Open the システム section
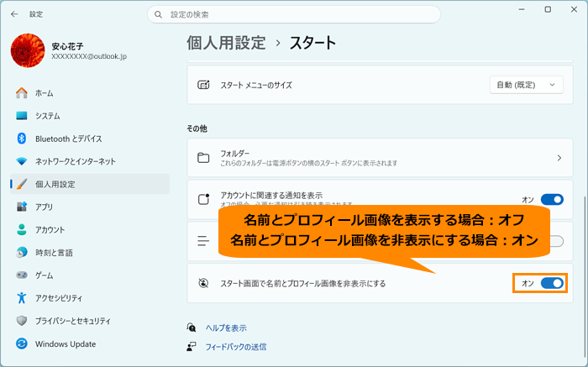Screen dimensions: 588x367 tap(90, 116)
